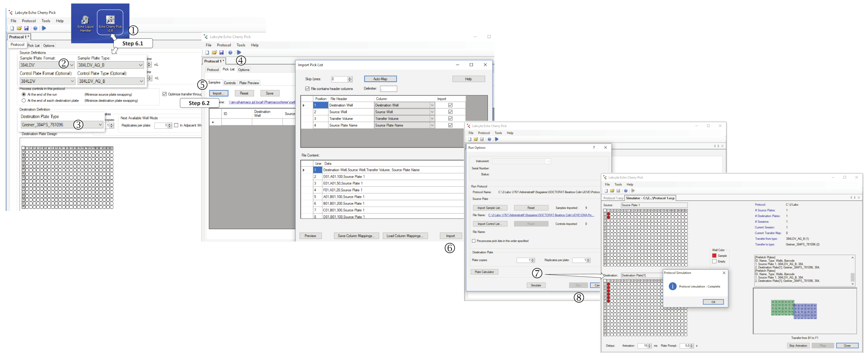Image resolution: width=868 pixels, height=359 pixels.
Task: Enable 'Pre-process pick lists in the order specified'
Action: [x=474, y=241]
